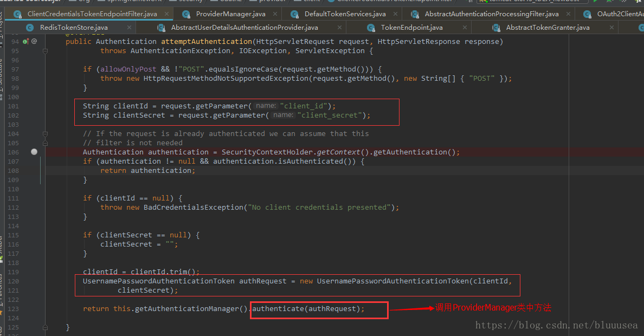Screen dimensions: 644x336
Task: Click the comment fold end marker at line 105
Action: tap(45, 143)
